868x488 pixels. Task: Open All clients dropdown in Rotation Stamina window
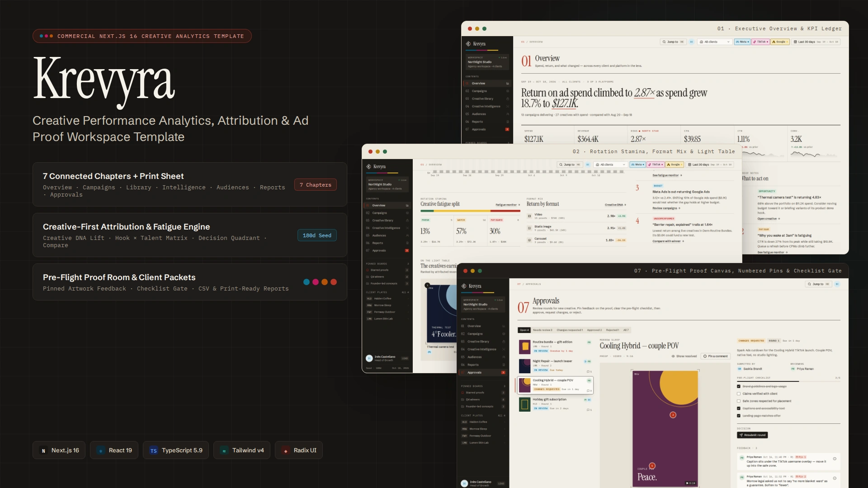610,164
